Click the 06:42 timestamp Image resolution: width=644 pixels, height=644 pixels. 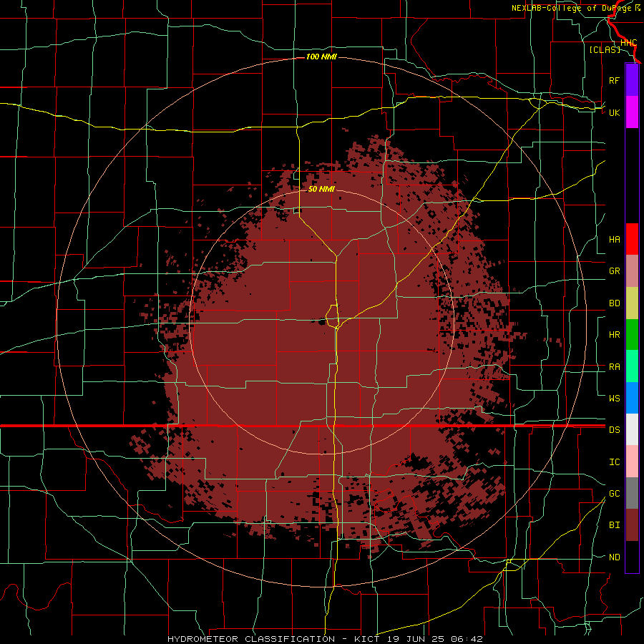[x=466, y=639]
